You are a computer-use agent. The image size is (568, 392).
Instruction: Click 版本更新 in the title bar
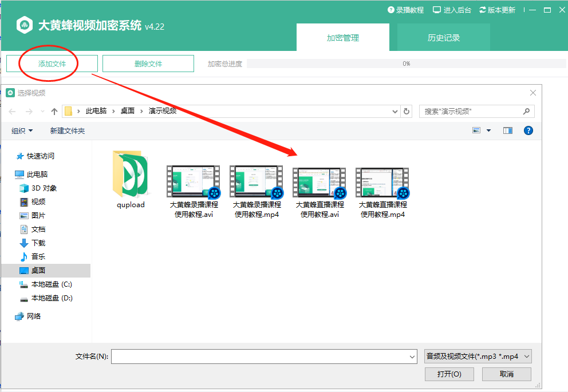point(497,10)
